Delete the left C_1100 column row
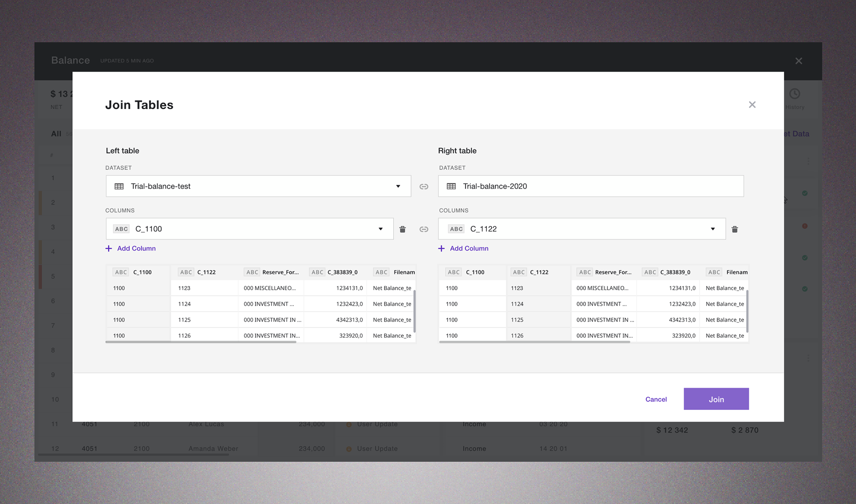This screenshot has width=856, height=504. 402,229
